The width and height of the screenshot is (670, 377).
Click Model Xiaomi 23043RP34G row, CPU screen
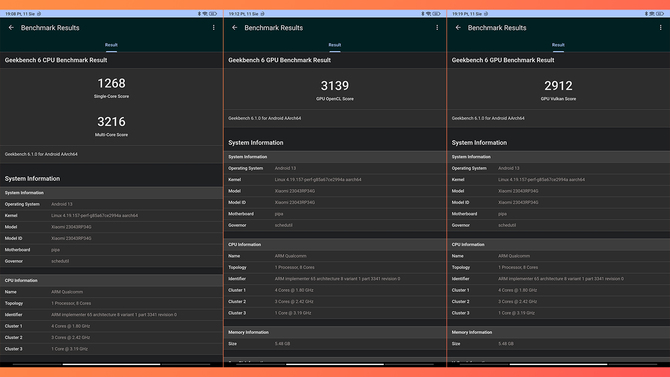click(x=111, y=227)
